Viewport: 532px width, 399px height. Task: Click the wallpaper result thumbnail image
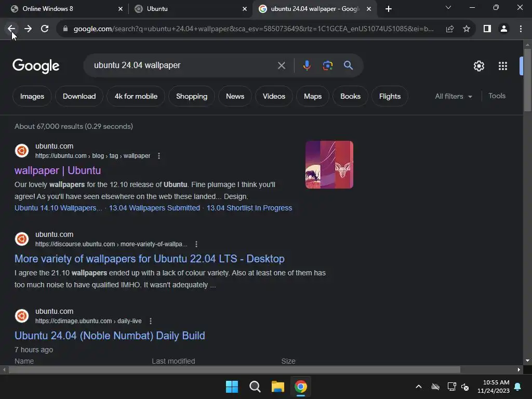pos(329,165)
